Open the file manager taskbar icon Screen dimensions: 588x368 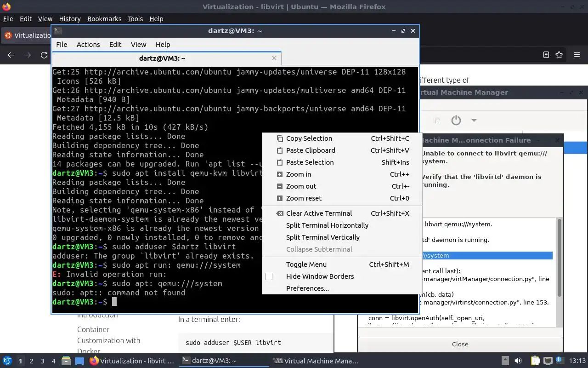(x=66, y=361)
